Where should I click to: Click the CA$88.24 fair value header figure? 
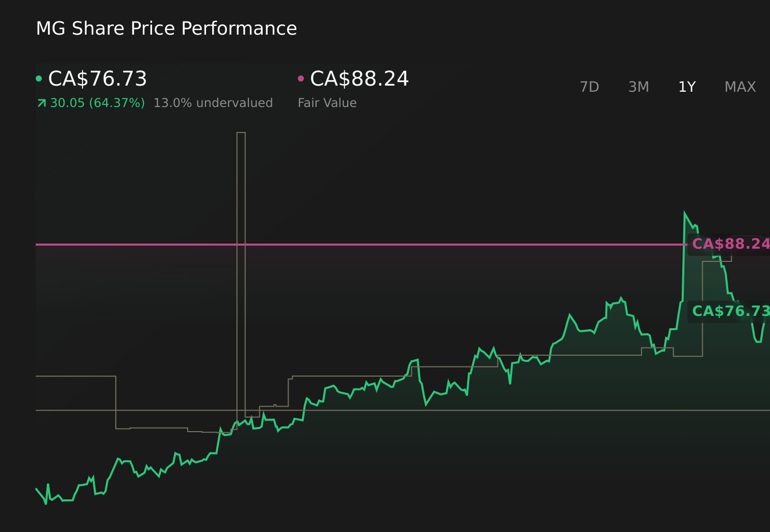coord(360,79)
